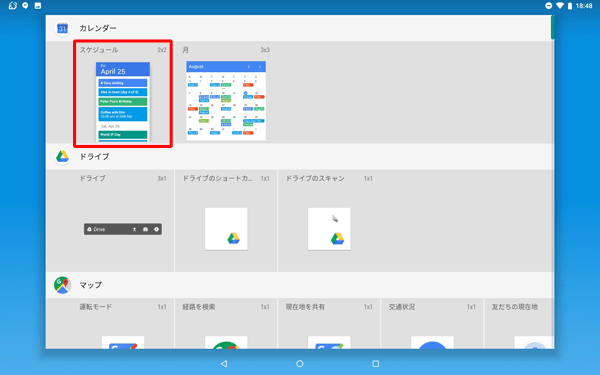Viewport: 600px width, 375px height.
Task: Tap the location pin status bar icon
Action: (x=25, y=6)
